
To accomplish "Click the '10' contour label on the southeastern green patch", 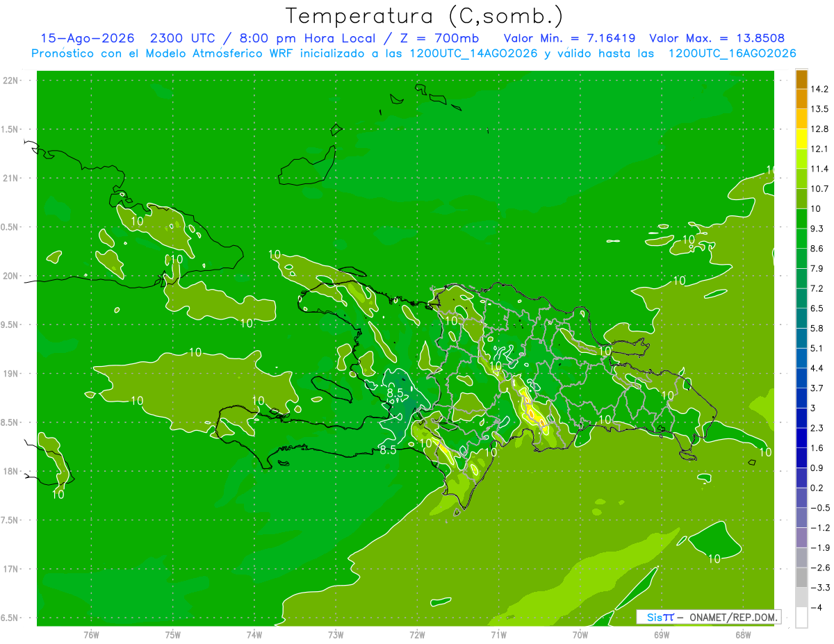I will (714, 559).
